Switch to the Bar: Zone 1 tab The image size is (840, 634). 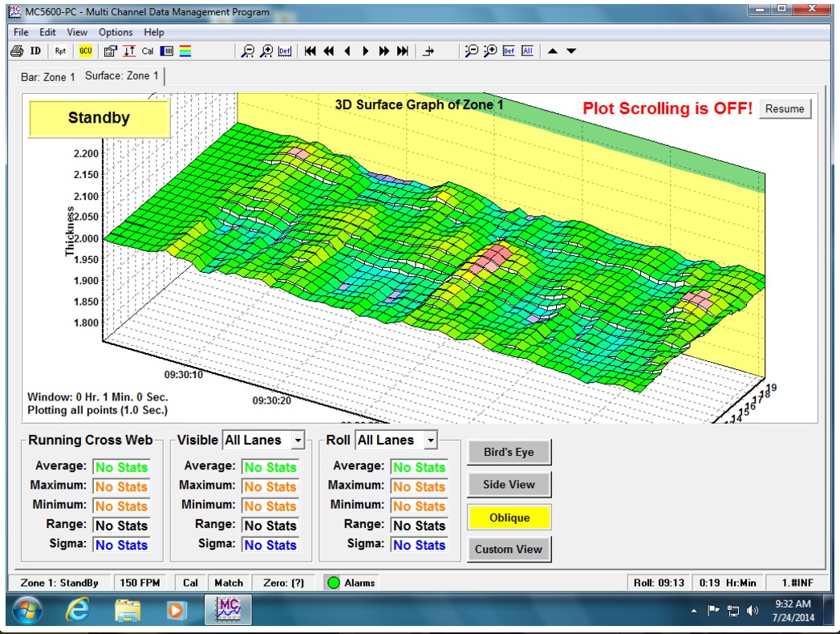(x=48, y=77)
